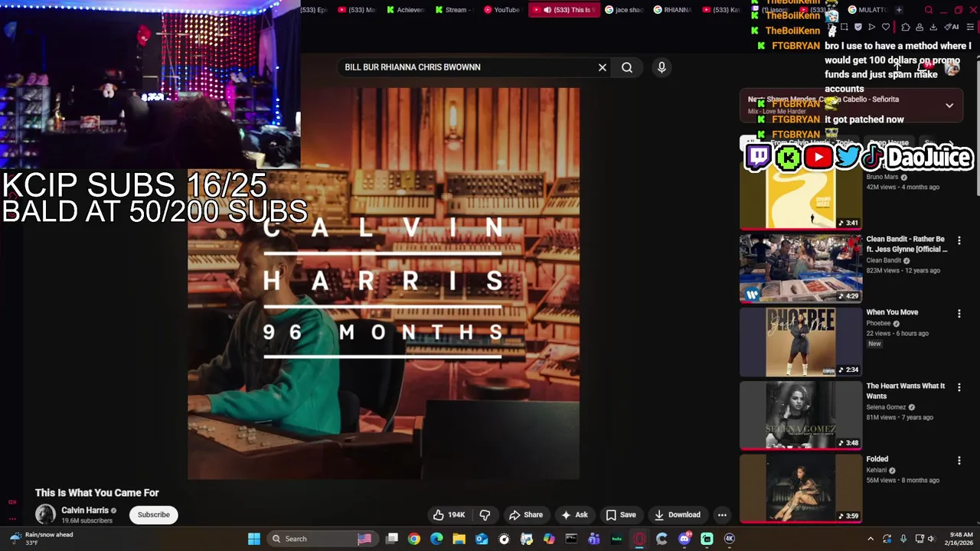Open menu for When You Move video
980x551 pixels.
coord(959,314)
